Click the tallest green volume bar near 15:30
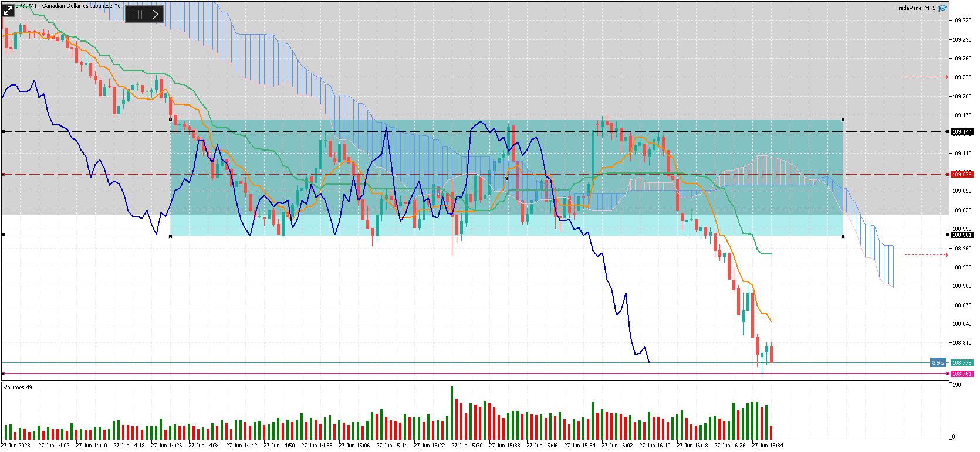The image size is (980, 452). [452, 413]
